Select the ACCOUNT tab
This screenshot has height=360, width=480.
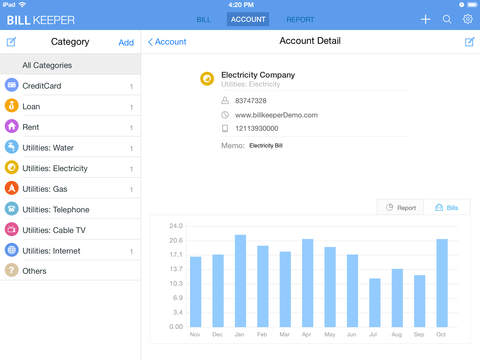point(248,19)
